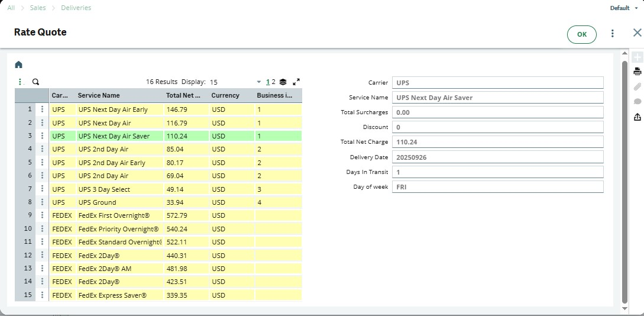This screenshot has width=644, height=316.
Task: Click the Service Name column header
Action: click(x=99, y=95)
